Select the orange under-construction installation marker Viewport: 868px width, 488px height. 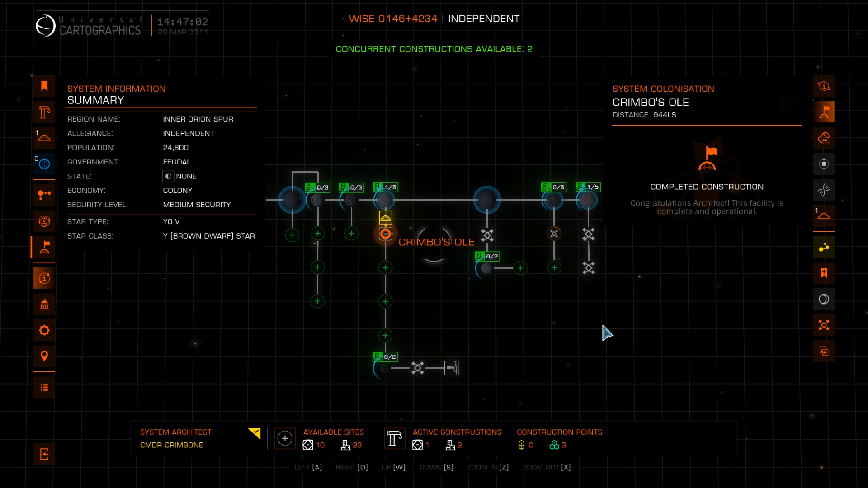point(554,234)
